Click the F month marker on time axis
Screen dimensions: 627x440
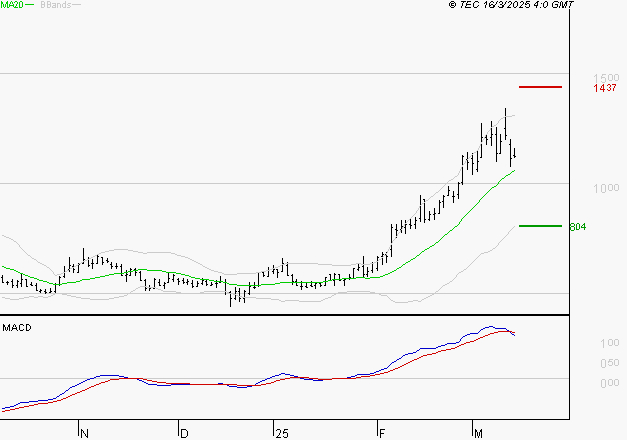382,434
